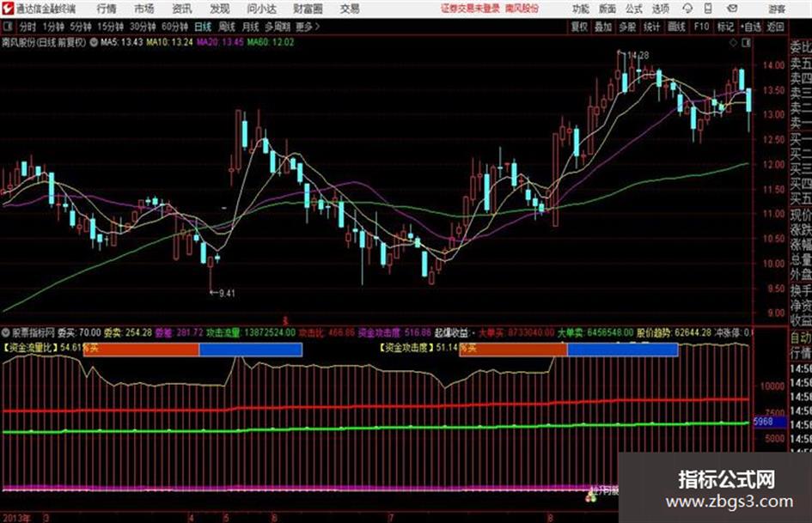Click the 返回 back button

coord(775,27)
